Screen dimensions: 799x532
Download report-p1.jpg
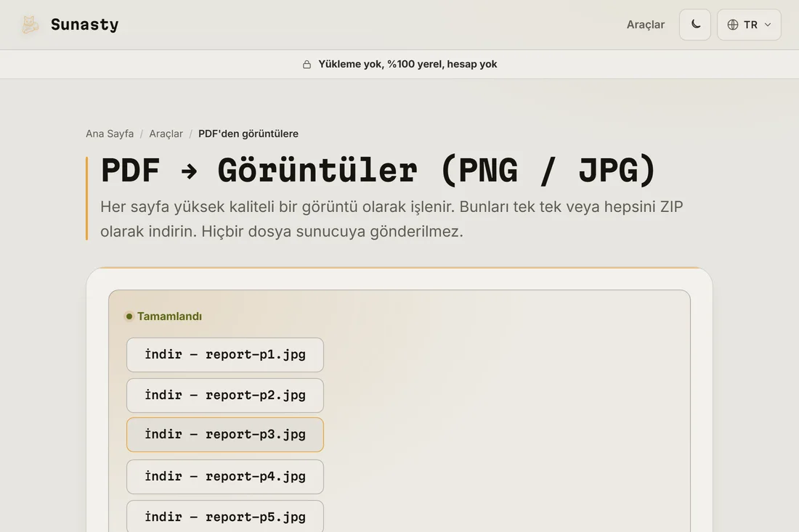point(225,355)
